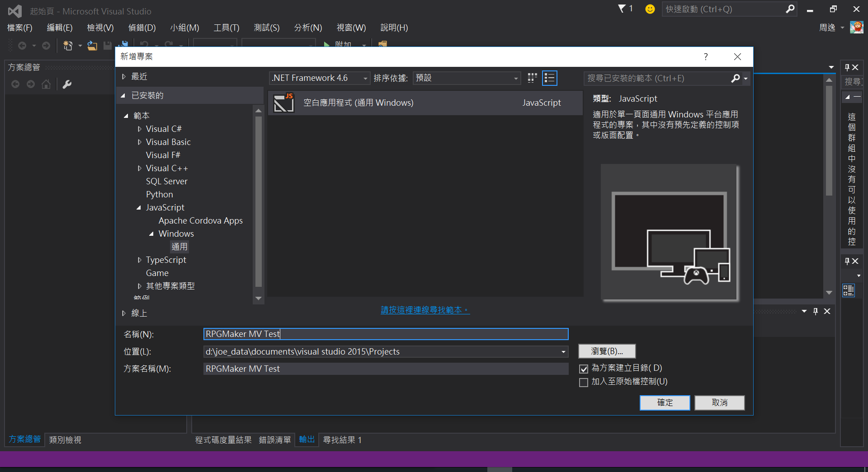Image resolution: width=868 pixels, height=472 pixels.
Task: Switch template list to small icons view
Action: click(532, 78)
